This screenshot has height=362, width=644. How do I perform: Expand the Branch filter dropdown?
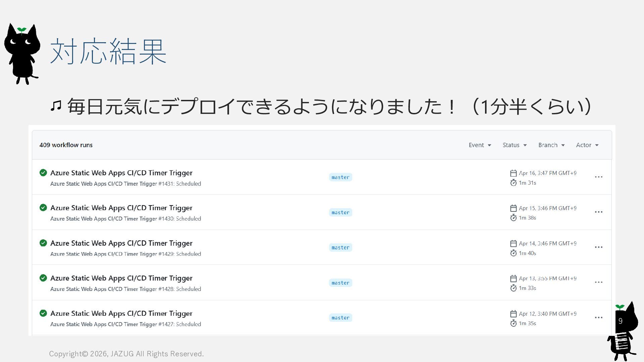tap(551, 145)
